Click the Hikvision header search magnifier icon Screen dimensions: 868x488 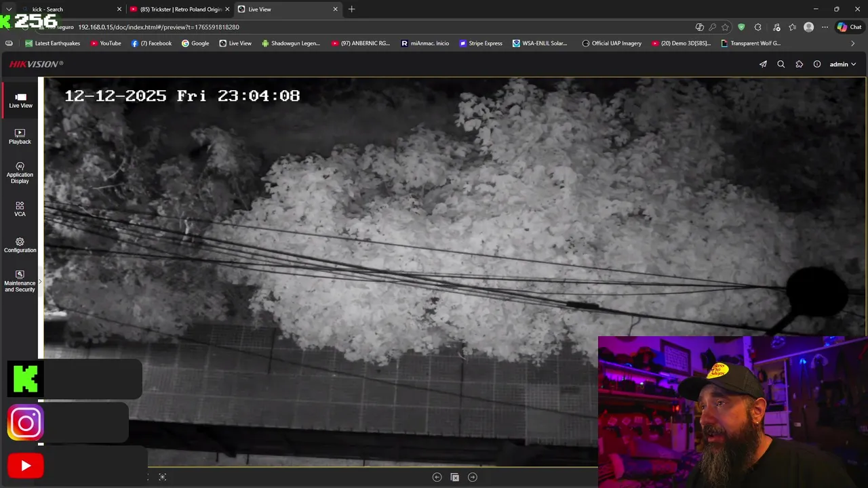pos(781,64)
